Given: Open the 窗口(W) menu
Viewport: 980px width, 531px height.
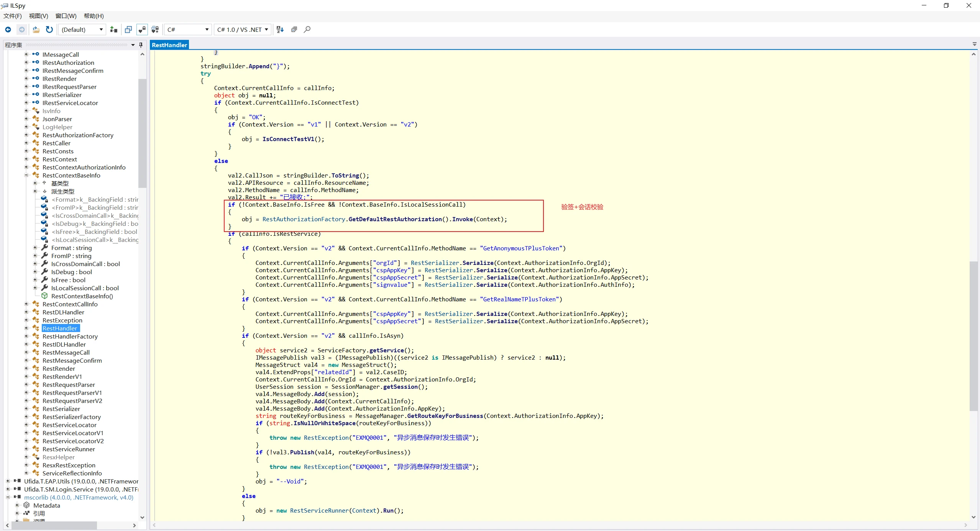Looking at the screenshot, I should coord(66,16).
